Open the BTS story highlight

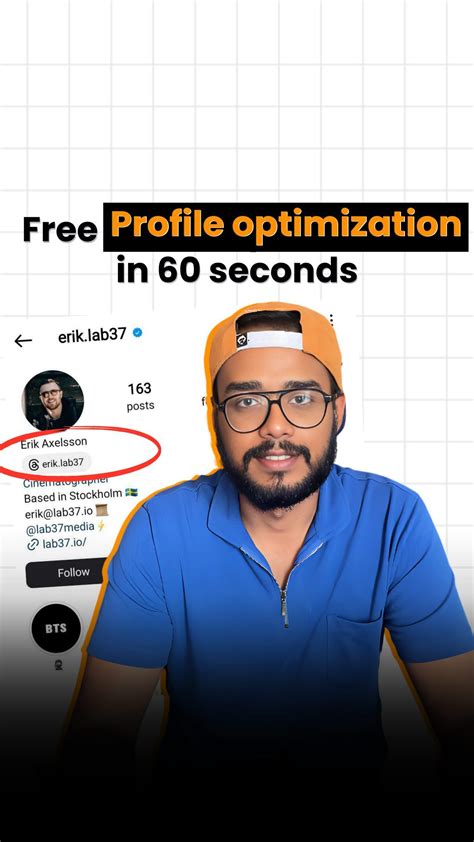[x=56, y=628]
